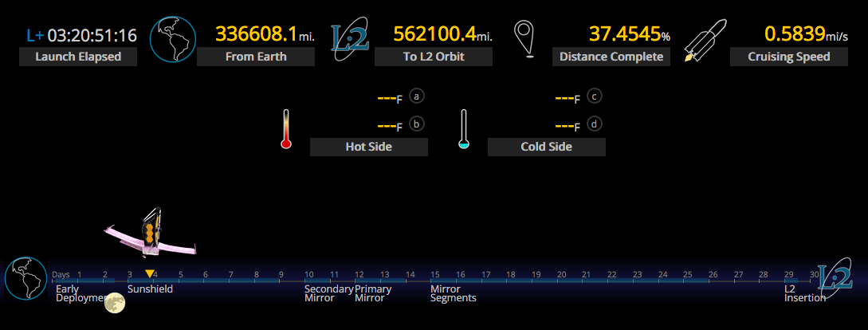The image size is (868, 330).
Task: Select temperature sensor marker d
Action: (x=594, y=124)
